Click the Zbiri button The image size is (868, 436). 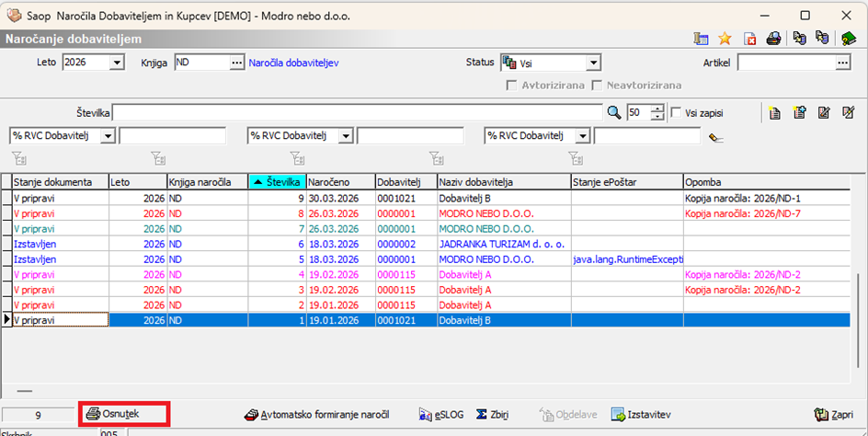coord(492,415)
